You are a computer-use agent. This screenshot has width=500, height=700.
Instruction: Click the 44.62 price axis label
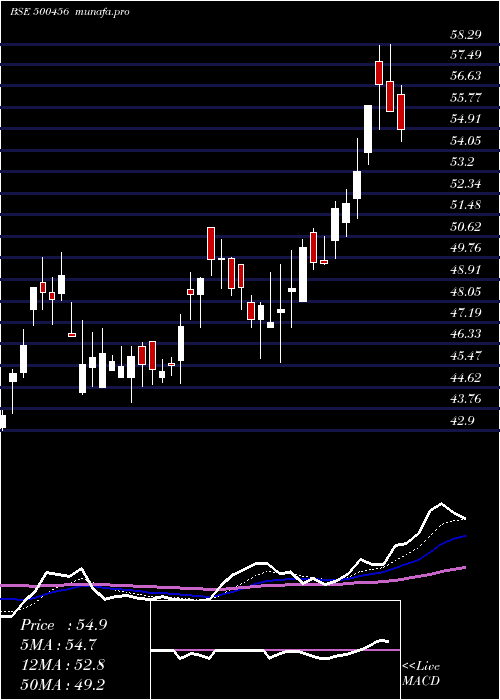click(x=466, y=378)
